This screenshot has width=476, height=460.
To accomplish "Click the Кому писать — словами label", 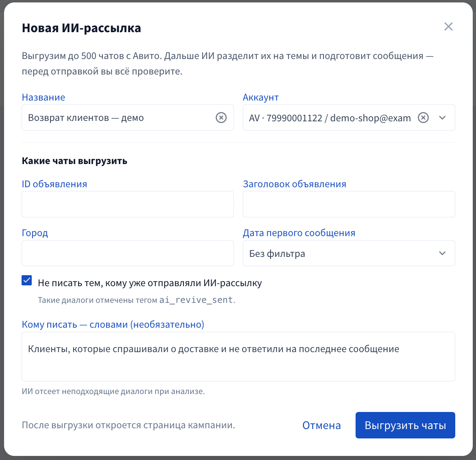I will click(113, 324).
